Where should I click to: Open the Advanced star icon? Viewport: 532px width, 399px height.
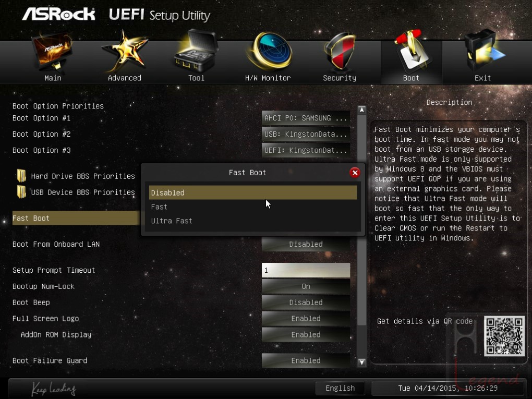coord(125,51)
